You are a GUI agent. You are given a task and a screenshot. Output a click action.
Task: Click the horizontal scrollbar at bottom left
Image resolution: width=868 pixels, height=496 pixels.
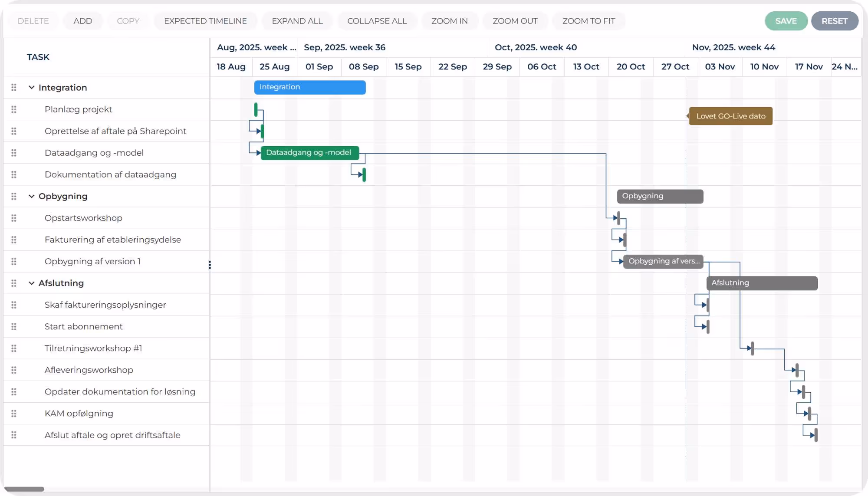pos(24,489)
